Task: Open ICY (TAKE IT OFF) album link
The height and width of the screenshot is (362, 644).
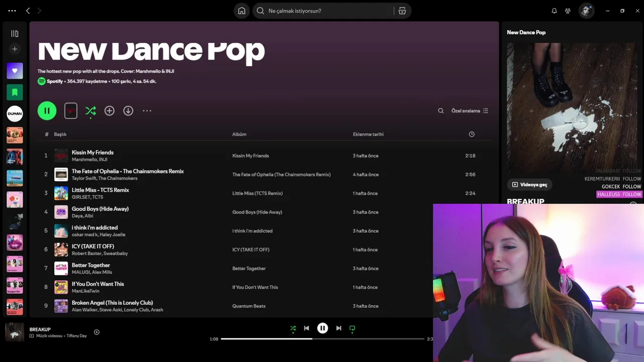Action: click(251, 249)
